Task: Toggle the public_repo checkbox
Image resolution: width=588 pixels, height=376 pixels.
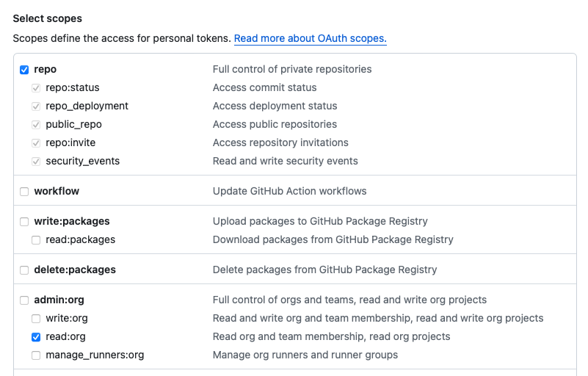Action: [x=36, y=125]
